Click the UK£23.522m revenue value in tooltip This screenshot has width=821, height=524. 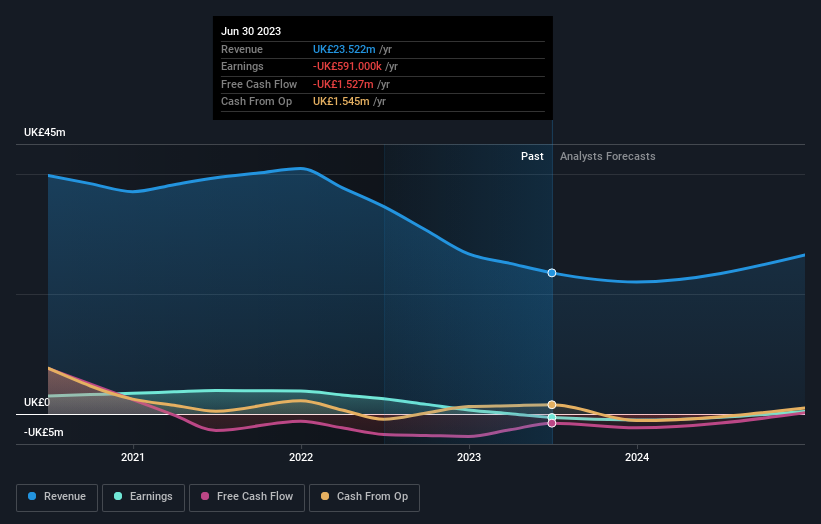[x=344, y=49]
